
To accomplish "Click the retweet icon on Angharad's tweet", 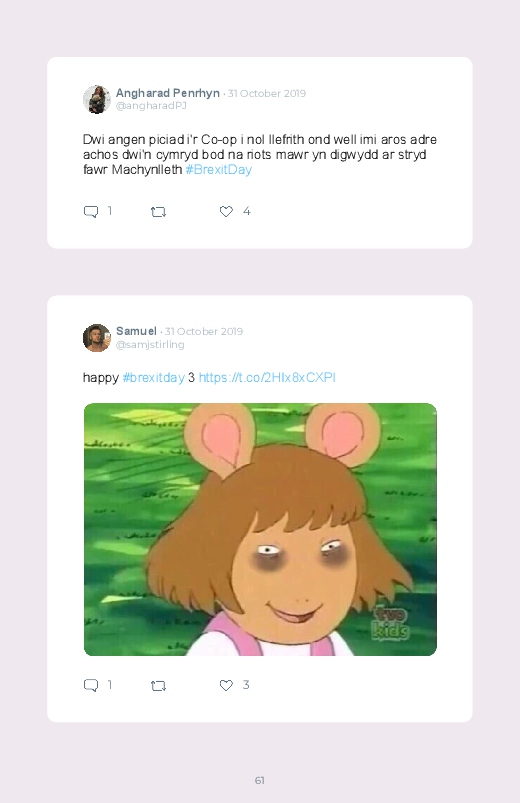I will coord(158,212).
